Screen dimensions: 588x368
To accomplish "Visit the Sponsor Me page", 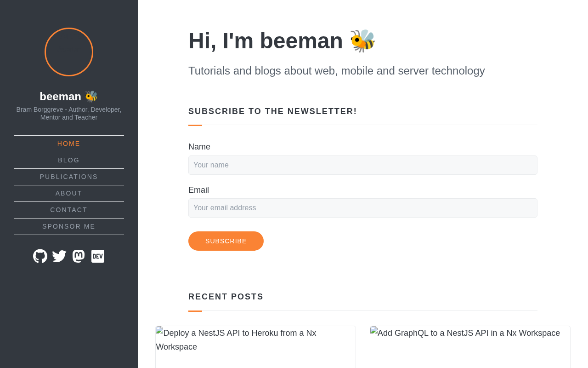I will coord(69,226).
